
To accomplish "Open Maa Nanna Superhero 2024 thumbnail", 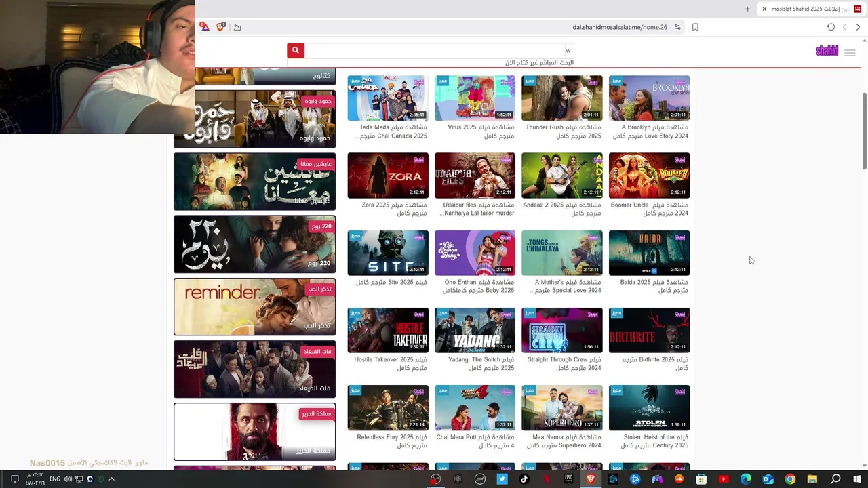I will pos(562,407).
